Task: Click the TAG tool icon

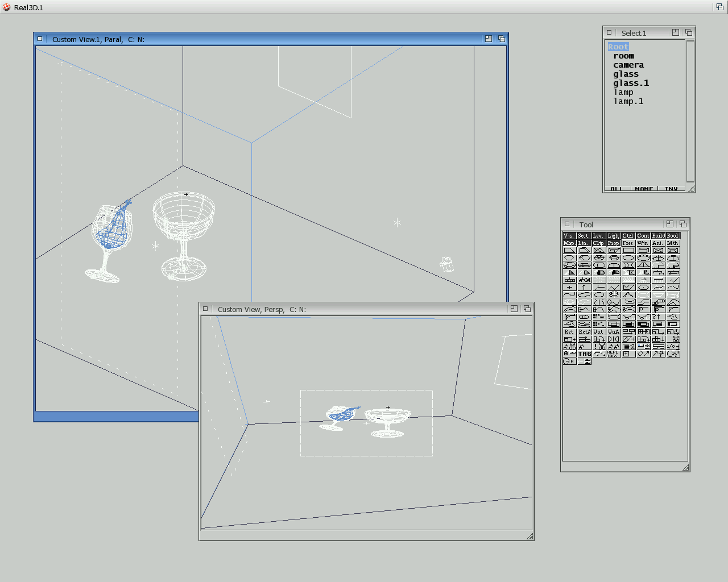Action: coord(584,354)
